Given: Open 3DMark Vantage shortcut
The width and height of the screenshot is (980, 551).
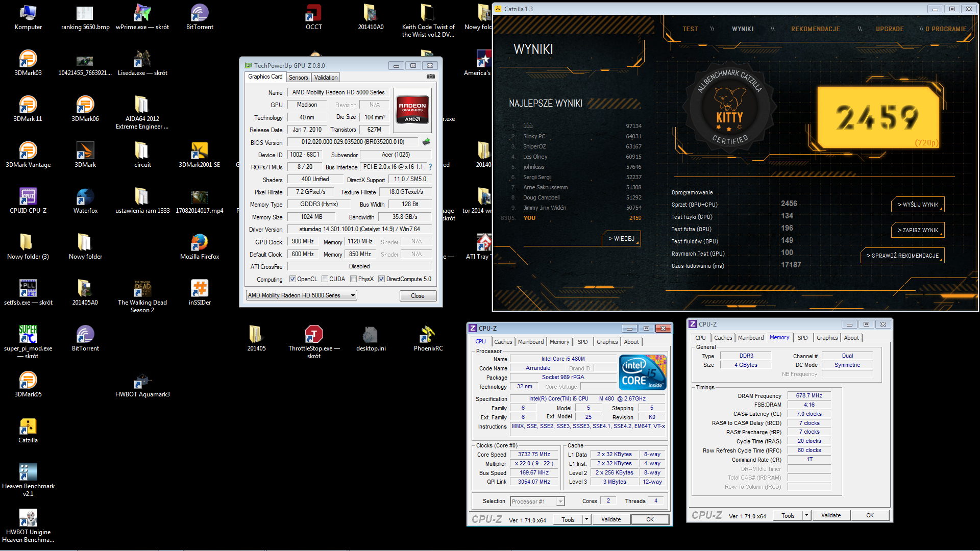Looking at the screenshot, I should pyautogui.click(x=28, y=155).
